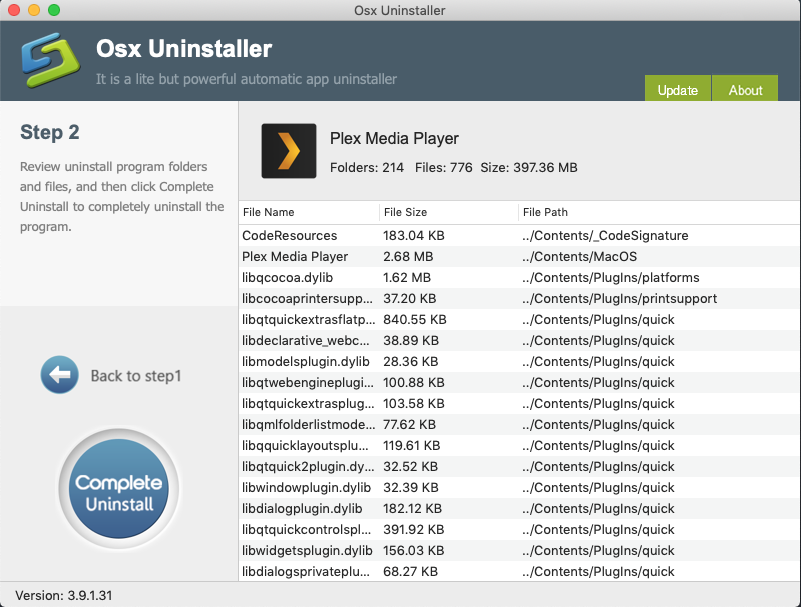
Task: Click the Back to step1 link
Action: click(x=138, y=376)
